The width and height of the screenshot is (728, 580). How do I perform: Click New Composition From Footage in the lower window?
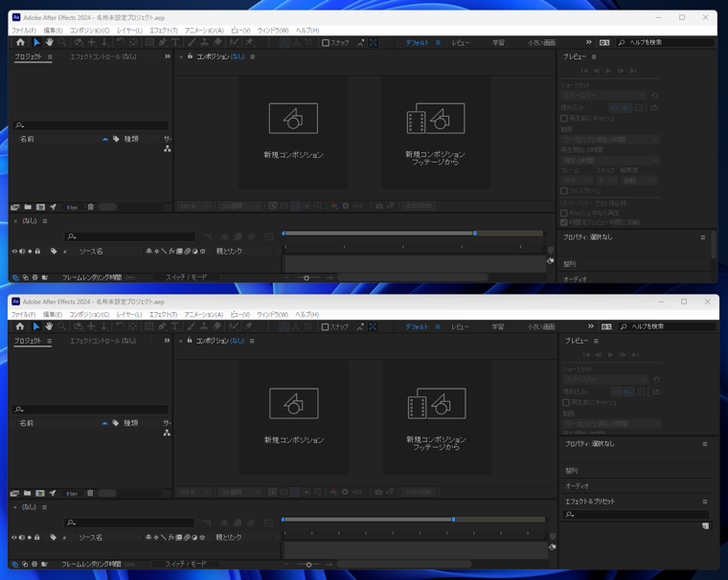click(437, 417)
